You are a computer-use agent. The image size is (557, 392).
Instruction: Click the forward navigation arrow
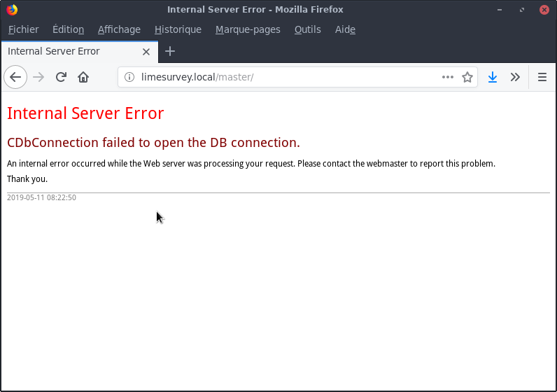38,77
